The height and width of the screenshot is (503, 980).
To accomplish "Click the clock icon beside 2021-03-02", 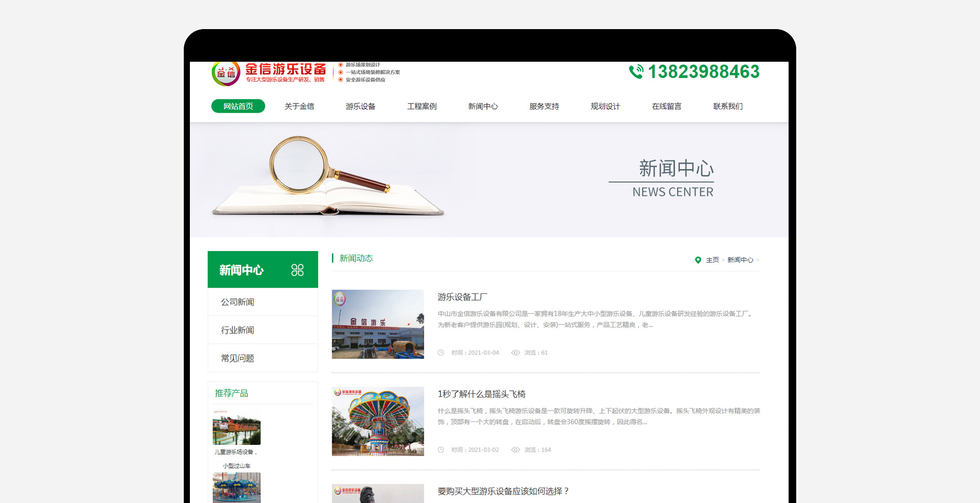I will 441,449.
